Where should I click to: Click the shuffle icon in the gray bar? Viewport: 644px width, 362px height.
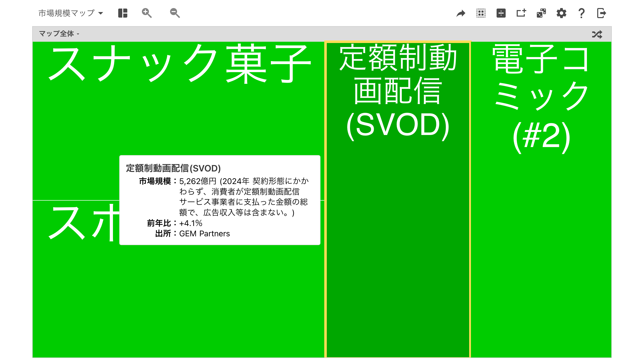[x=597, y=34]
